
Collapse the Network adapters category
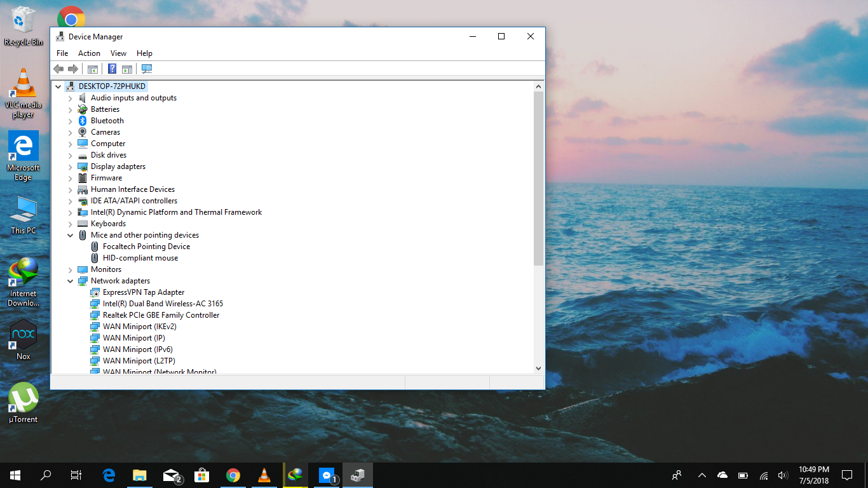[x=71, y=281]
